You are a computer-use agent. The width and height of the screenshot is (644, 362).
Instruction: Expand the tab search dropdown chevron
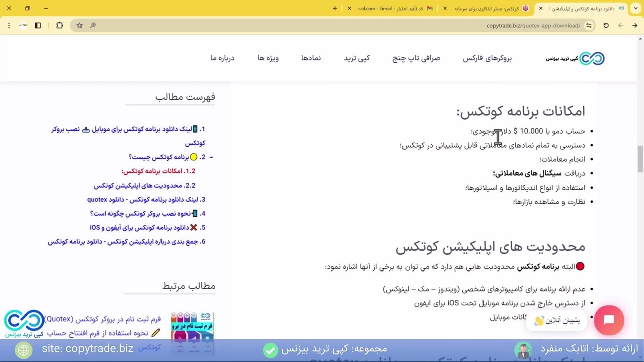pos(635,8)
